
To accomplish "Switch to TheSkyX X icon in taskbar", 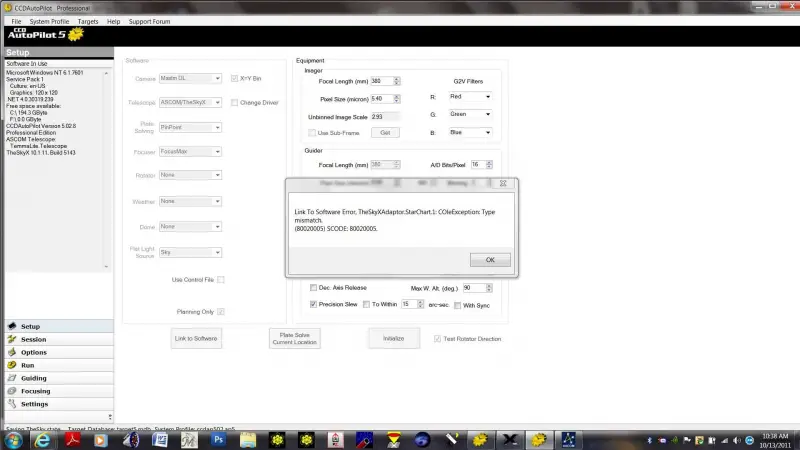I will point(509,440).
